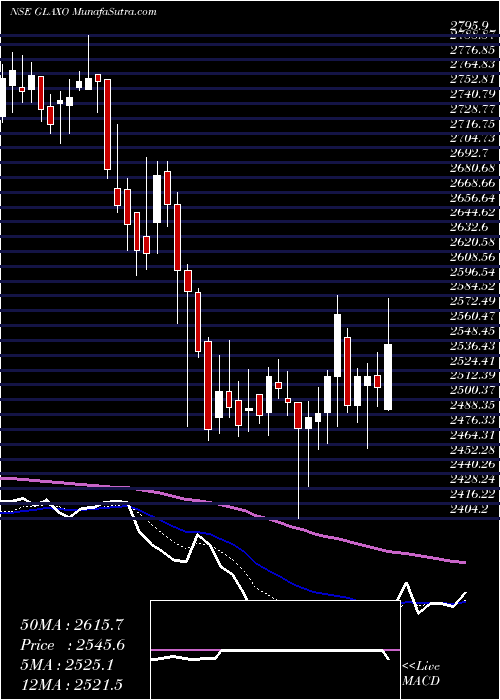
Task: Select the 2476.33 price axis label
Action: 473,420
